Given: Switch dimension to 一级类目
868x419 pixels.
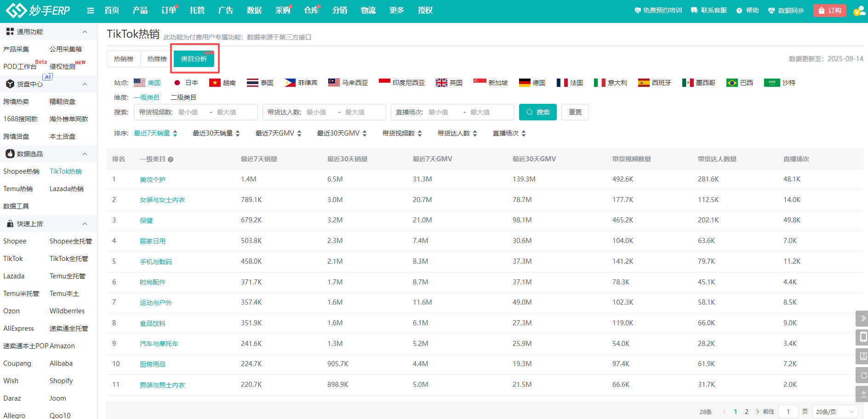Looking at the screenshot, I should coord(147,97).
